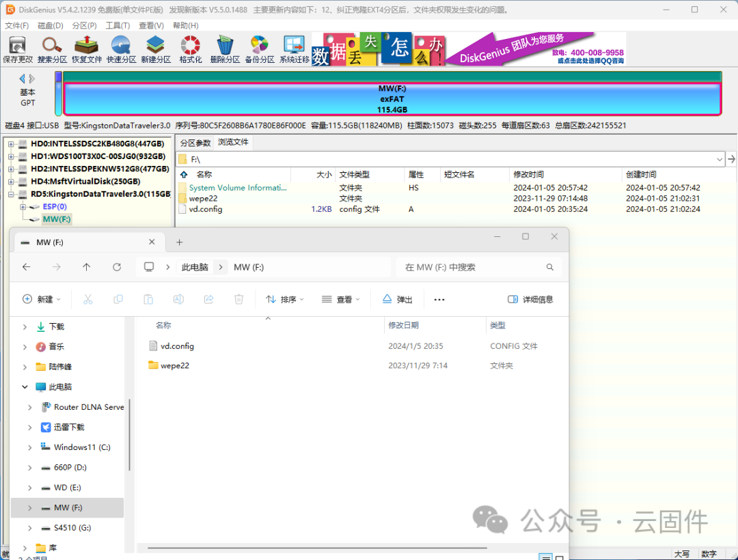Expand Windows11 (C:) in Explorer sidebar

tap(29, 447)
